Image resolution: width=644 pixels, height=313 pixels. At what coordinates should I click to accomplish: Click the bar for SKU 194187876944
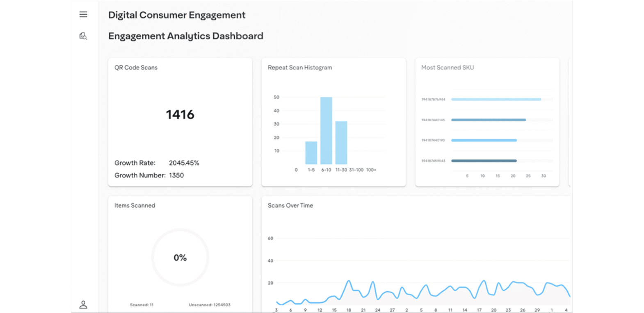pyautogui.click(x=496, y=100)
